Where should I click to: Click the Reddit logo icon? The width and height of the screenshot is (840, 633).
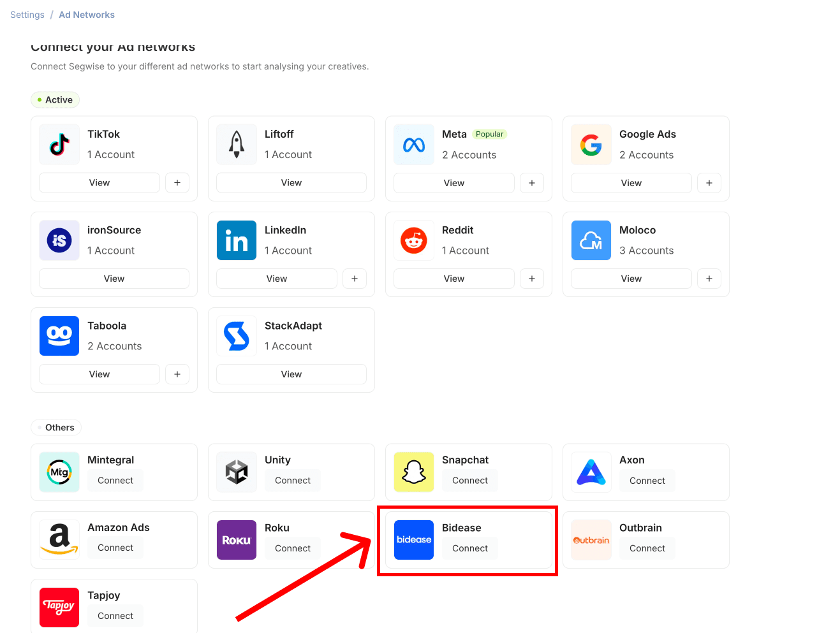[414, 240]
